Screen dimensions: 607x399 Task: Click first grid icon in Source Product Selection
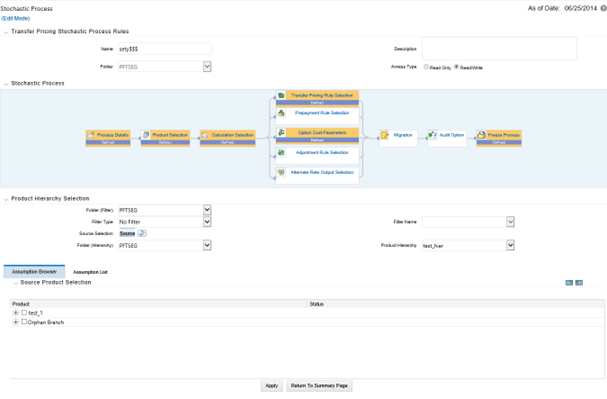569,283
